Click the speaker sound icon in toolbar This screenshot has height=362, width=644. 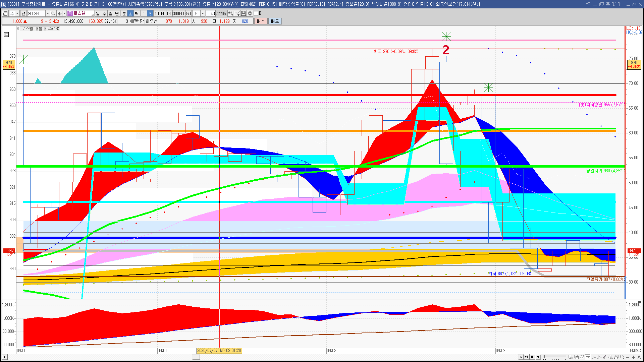click(60, 13)
